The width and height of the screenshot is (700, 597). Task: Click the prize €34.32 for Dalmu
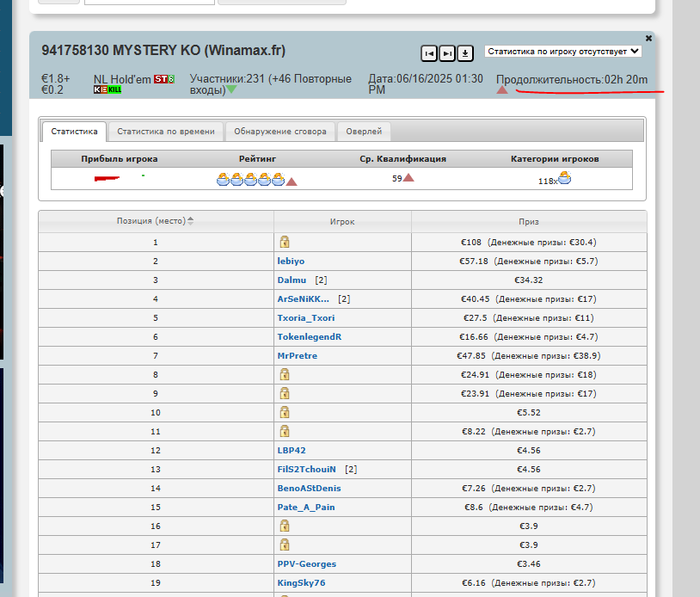coord(529,280)
